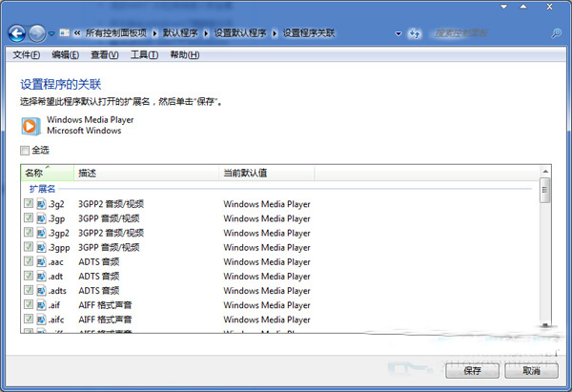Open the 查看(V) menu

tap(104, 55)
